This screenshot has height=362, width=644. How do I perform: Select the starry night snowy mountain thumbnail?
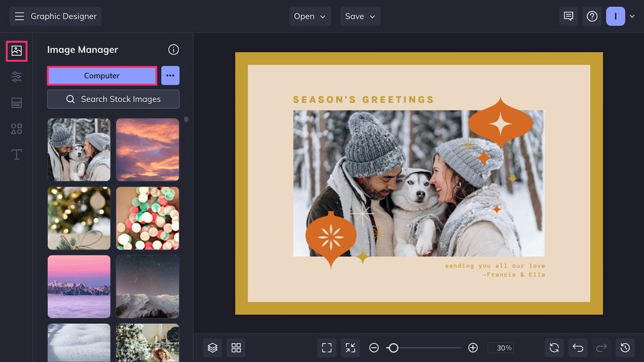tap(147, 286)
